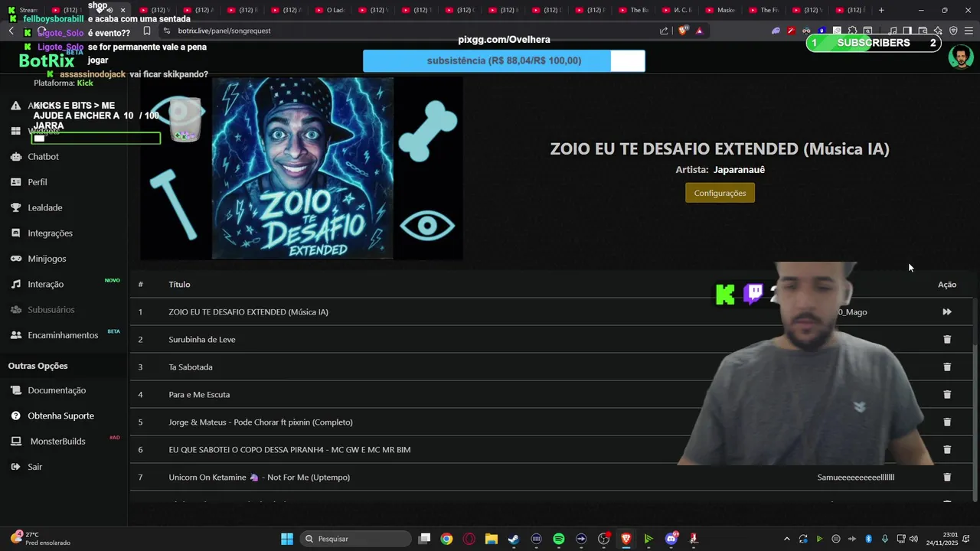Screen dimensions: 980x551
Task: Delete the EU QUE SABOTEI O COPO song
Action: 947,449
